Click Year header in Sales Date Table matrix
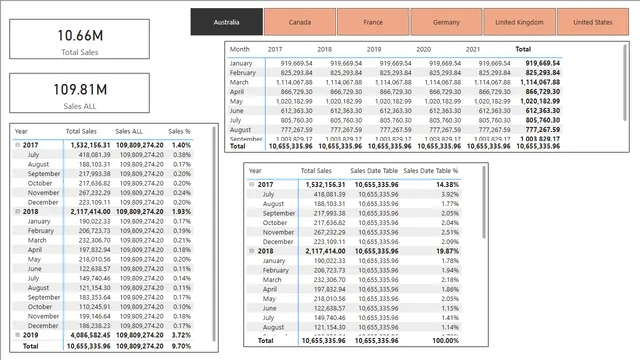 click(255, 171)
